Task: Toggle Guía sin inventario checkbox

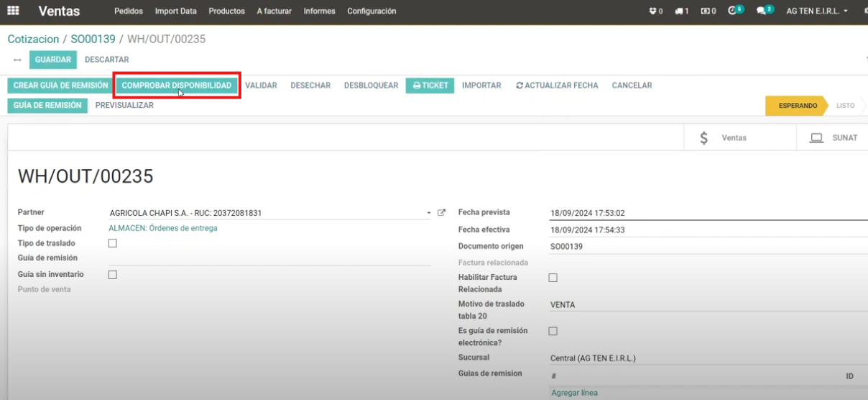Action: (112, 275)
